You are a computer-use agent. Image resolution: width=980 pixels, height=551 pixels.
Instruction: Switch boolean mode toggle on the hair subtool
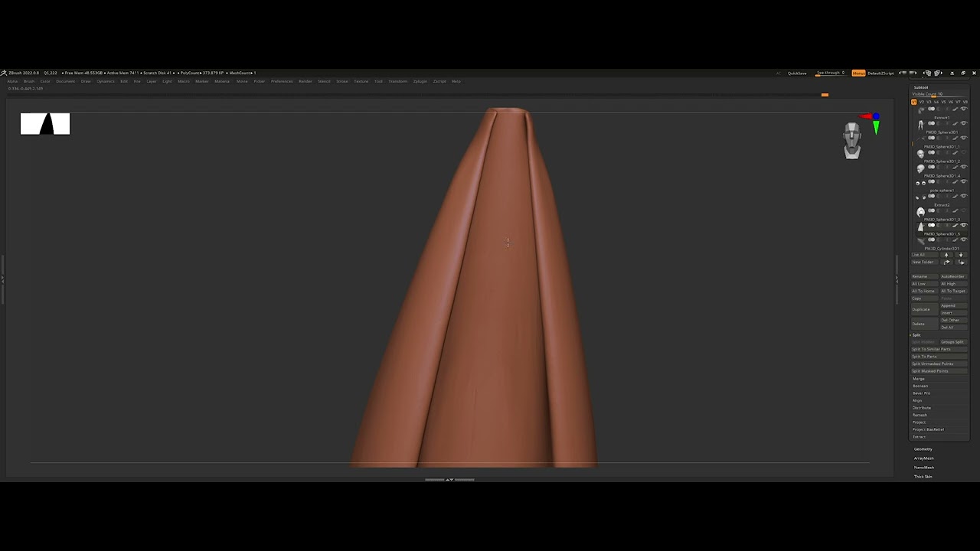pyautogui.click(x=931, y=210)
